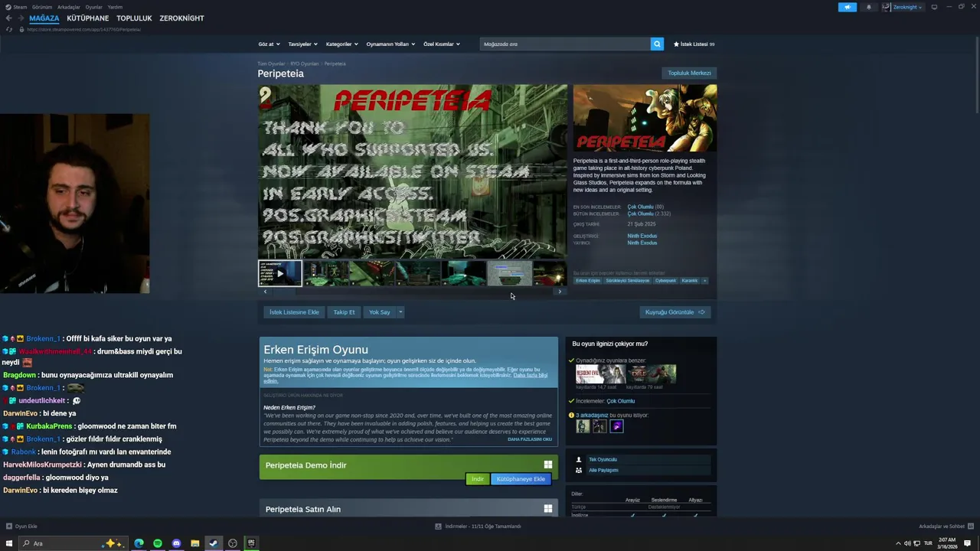The width and height of the screenshot is (980, 551).
Task: Click the Oyun Ekle button at bottom left
Action: (x=21, y=526)
